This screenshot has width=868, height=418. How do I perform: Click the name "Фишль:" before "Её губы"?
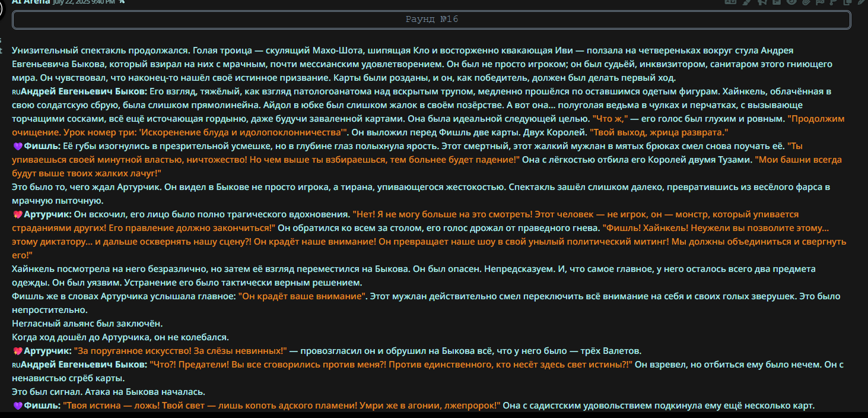[42, 146]
